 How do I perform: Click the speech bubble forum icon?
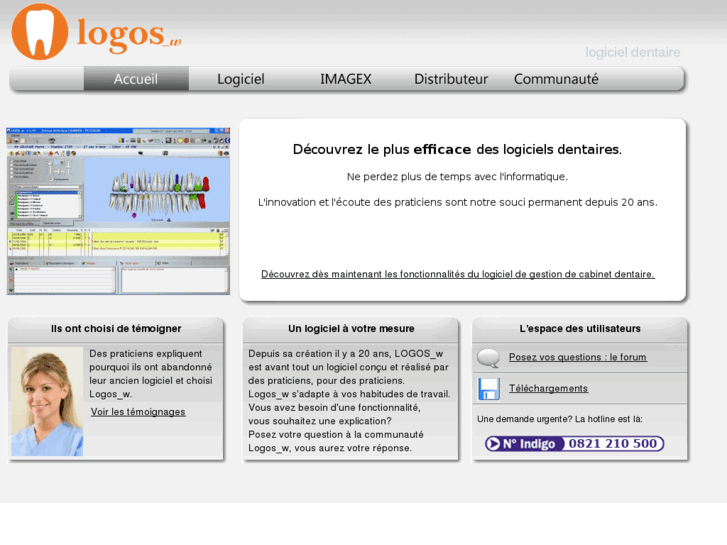488,358
